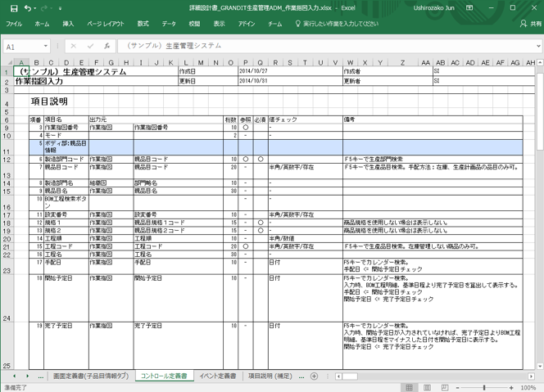Open Customize Quick Access Toolbar dropdown

[61, 7]
